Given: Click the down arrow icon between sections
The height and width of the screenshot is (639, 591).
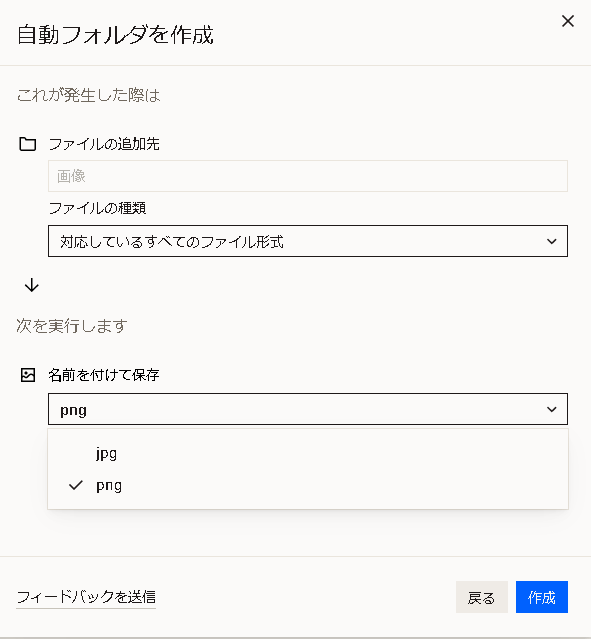Looking at the screenshot, I should click(x=32, y=285).
